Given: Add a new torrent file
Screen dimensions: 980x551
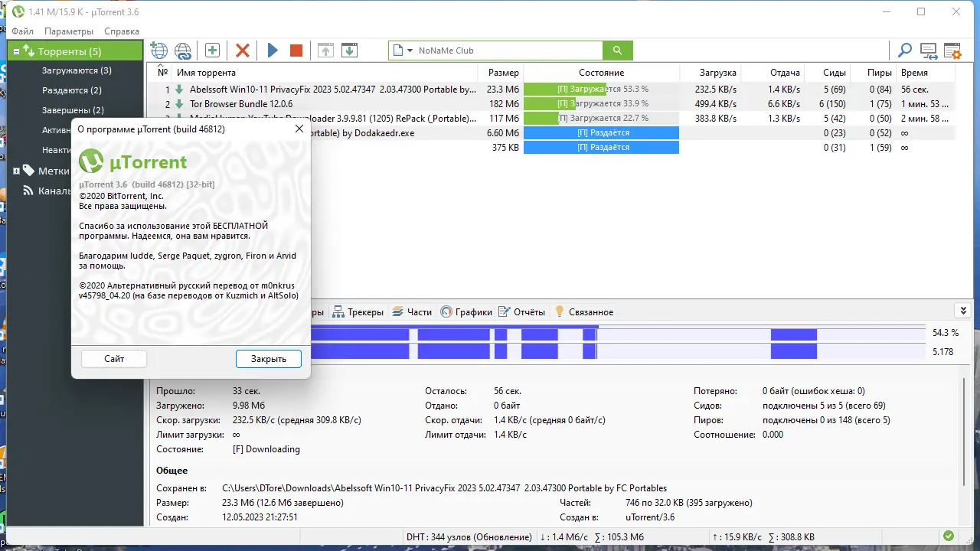Looking at the screenshot, I should point(158,50).
